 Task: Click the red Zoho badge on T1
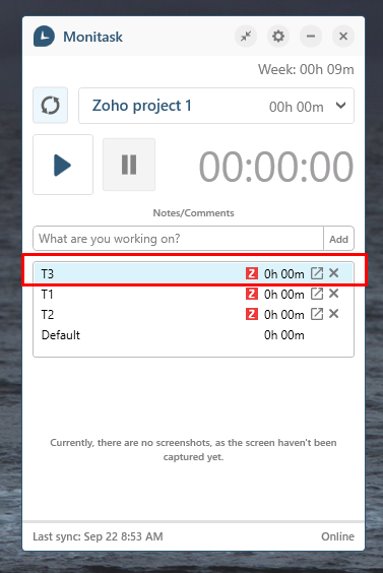[251, 294]
